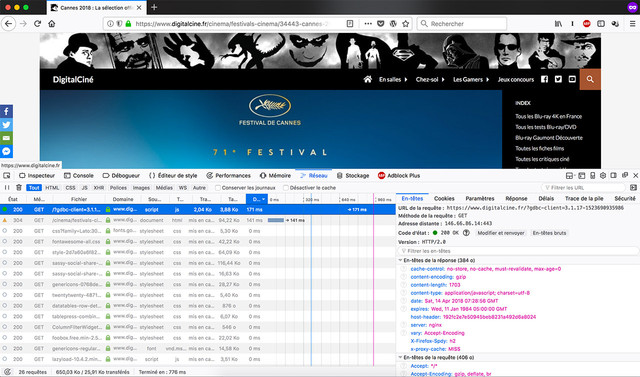
Task: Go back with the browser back arrow
Action: 9,24
